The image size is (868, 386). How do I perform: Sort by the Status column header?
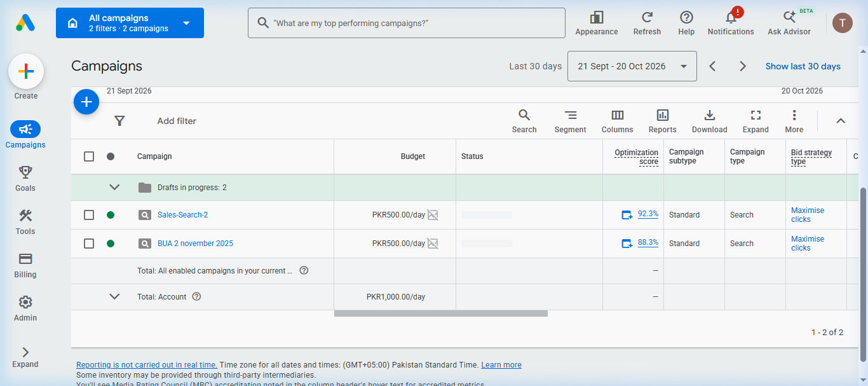coord(472,156)
